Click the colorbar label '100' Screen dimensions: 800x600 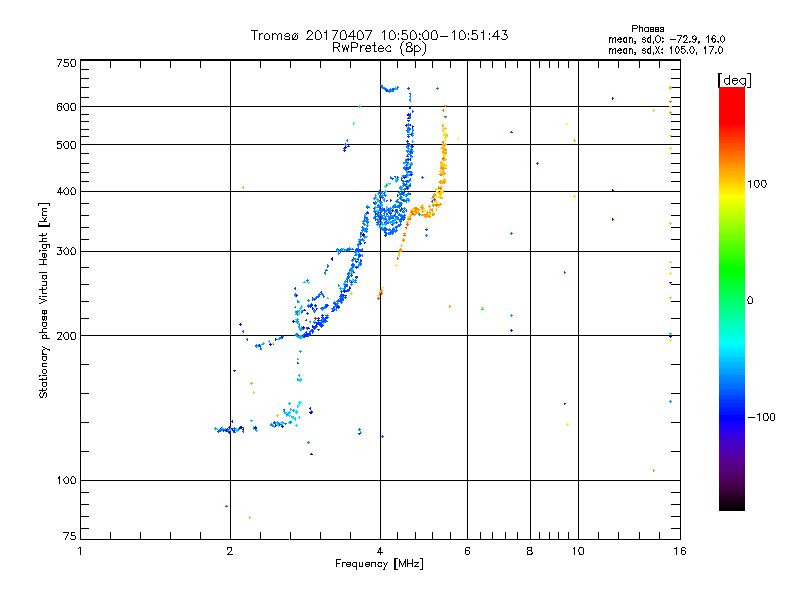coord(757,184)
